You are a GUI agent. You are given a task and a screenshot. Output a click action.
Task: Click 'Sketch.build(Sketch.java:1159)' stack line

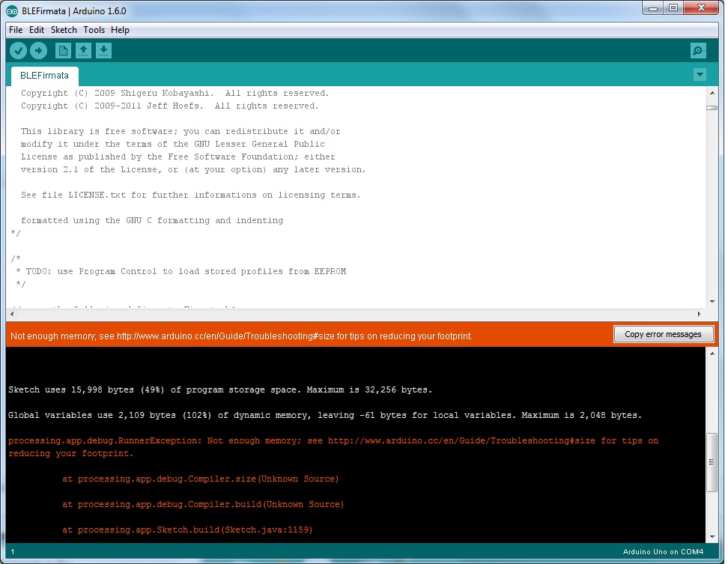click(x=187, y=530)
